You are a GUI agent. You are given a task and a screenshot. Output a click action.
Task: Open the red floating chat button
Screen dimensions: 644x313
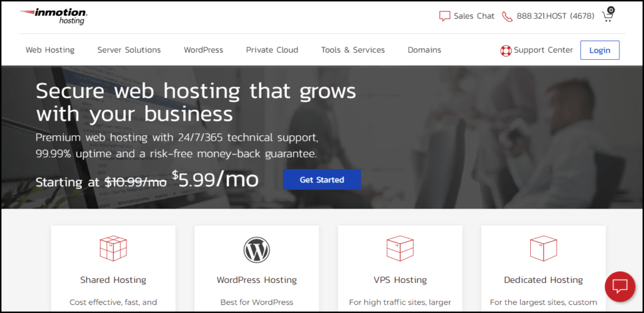click(x=619, y=287)
